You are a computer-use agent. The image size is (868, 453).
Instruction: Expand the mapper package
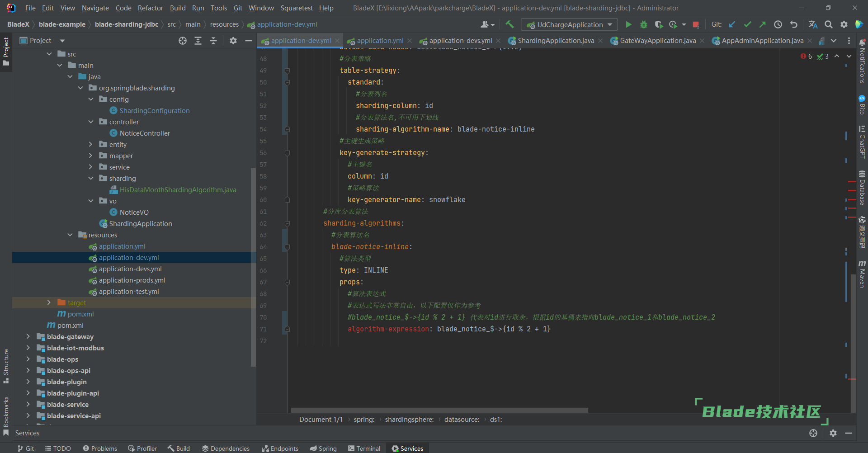pos(91,156)
